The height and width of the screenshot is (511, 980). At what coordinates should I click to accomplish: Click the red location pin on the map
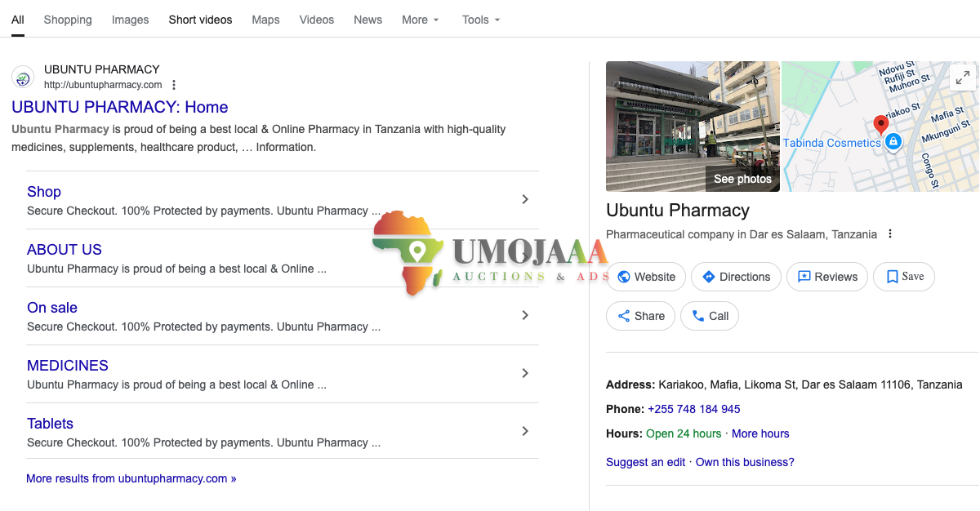coord(880,126)
